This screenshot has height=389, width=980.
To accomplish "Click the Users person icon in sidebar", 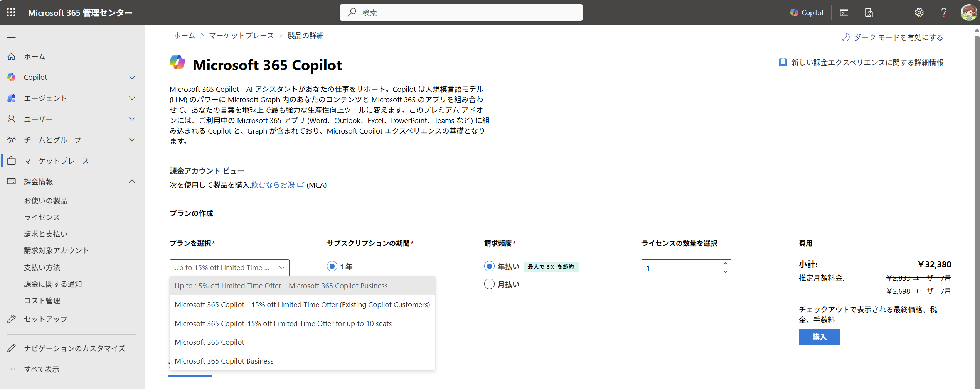I will point(12,119).
